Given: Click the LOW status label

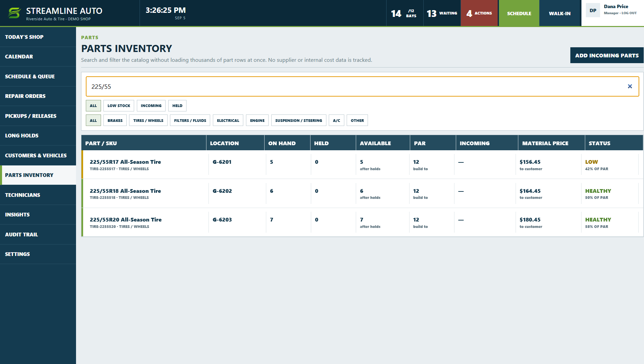Looking at the screenshot, I should pos(591,162).
